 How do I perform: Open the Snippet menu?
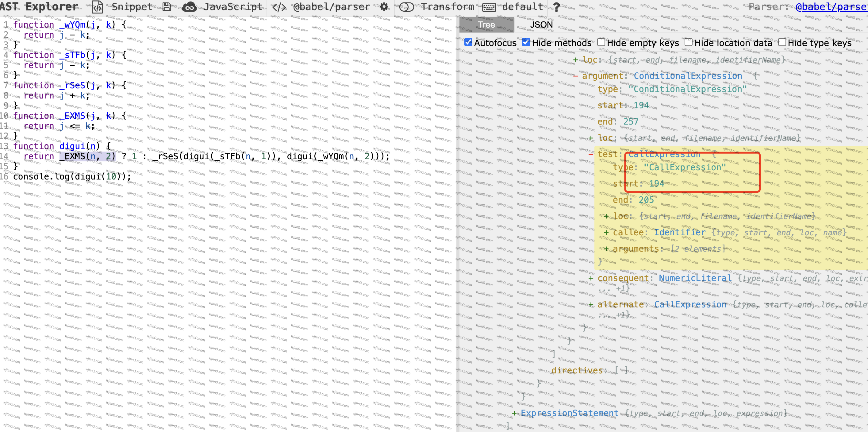pos(132,7)
